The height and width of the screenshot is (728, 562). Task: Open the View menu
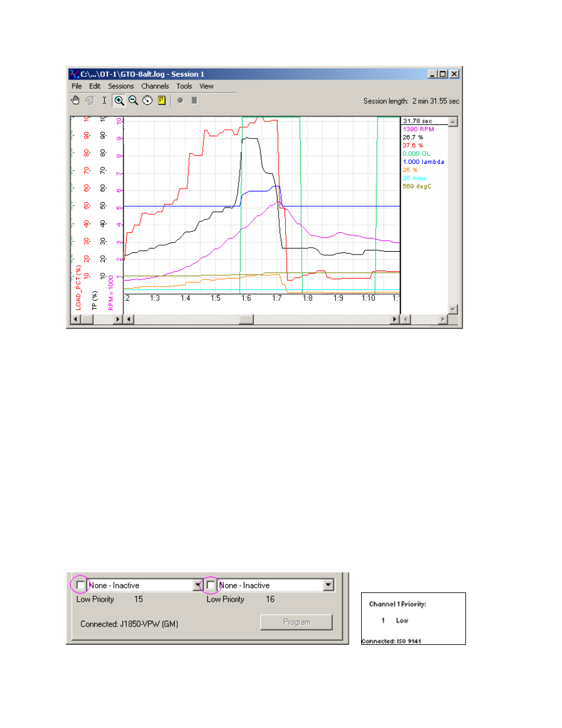coord(206,86)
